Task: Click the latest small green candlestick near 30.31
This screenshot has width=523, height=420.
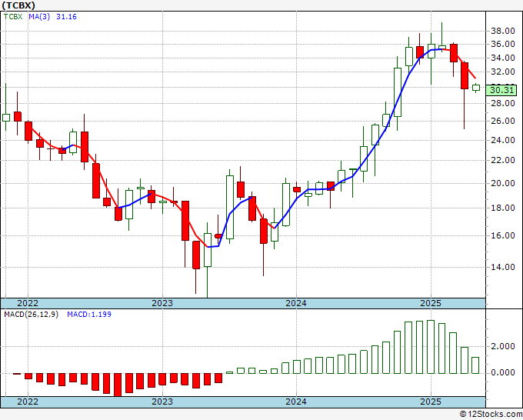Action: tap(476, 88)
